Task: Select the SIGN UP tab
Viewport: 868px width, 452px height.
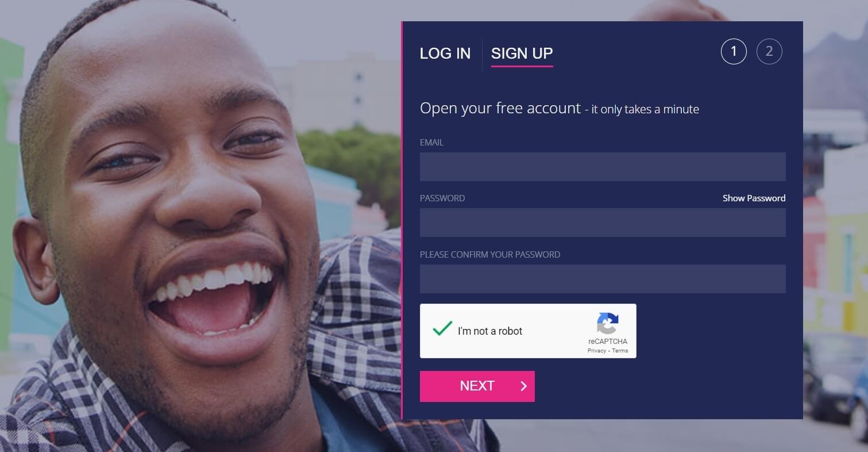Action: point(522,53)
